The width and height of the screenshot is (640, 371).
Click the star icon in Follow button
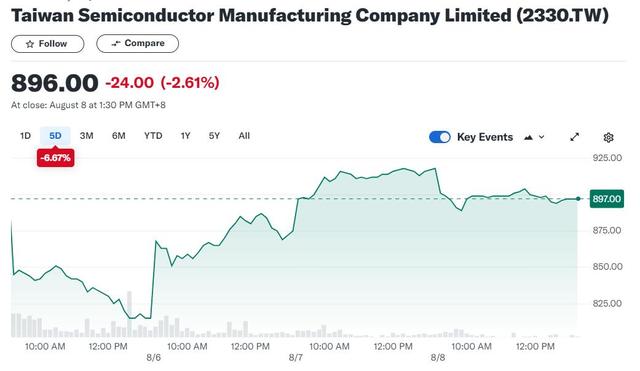(30, 44)
